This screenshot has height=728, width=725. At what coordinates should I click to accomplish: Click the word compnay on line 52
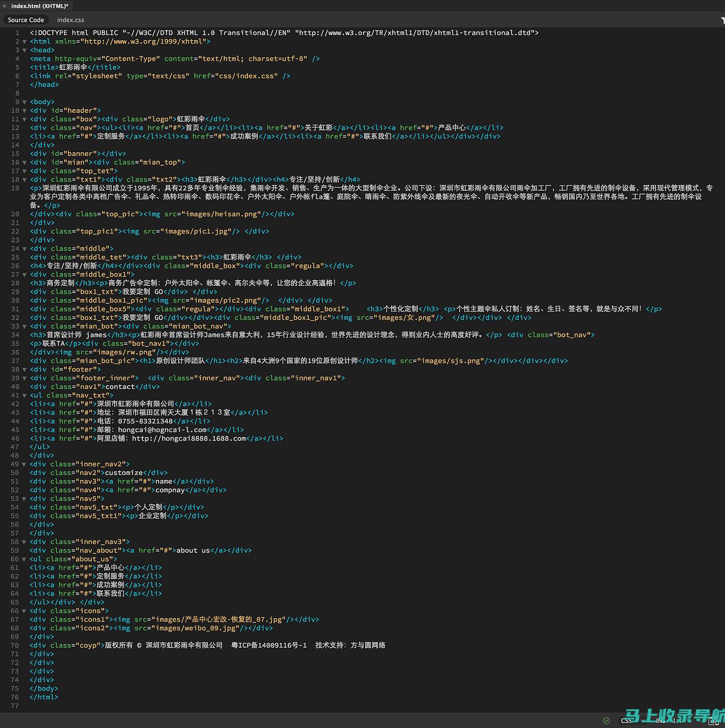(x=170, y=490)
